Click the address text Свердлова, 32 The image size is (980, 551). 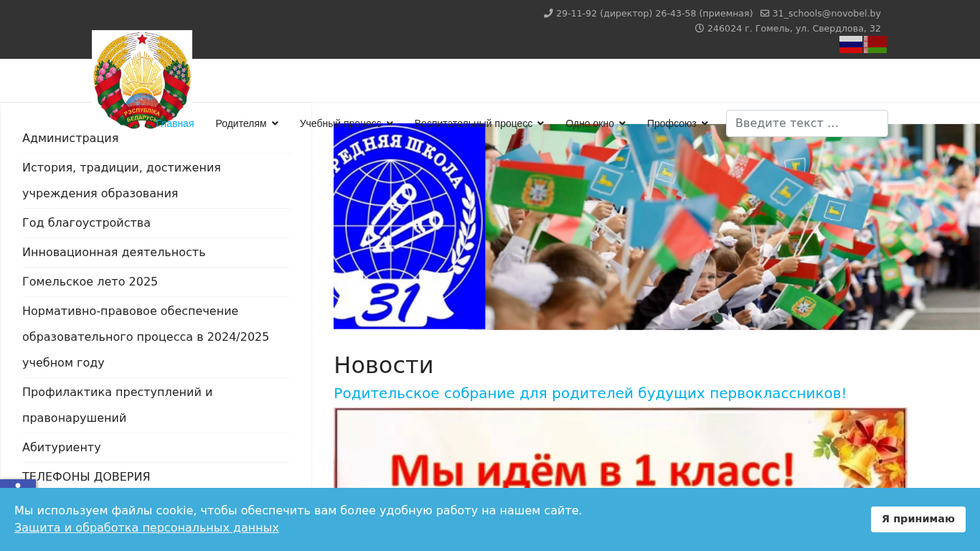point(794,29)
